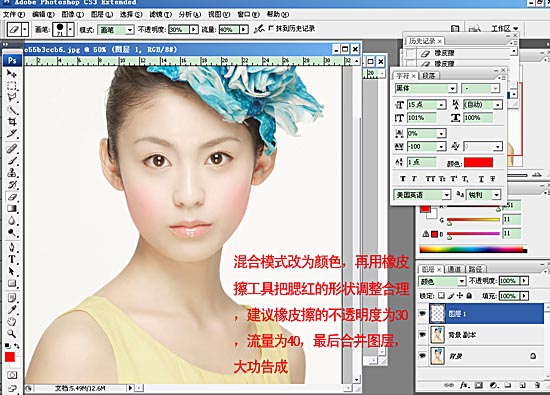This screenshot has height=395, width=550.
Task: Select the Brush tool
Action: click(x=12, y=160)
